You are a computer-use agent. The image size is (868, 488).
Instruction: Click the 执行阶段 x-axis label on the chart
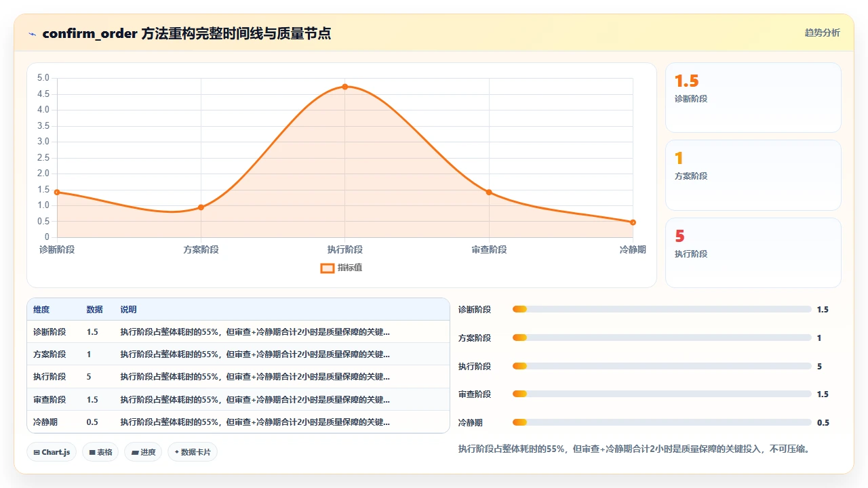click(x=345, y=249)
